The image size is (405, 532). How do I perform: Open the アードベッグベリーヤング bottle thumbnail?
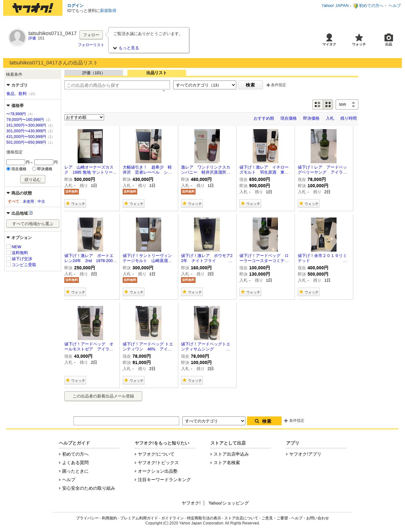click(x=324, y=146)
